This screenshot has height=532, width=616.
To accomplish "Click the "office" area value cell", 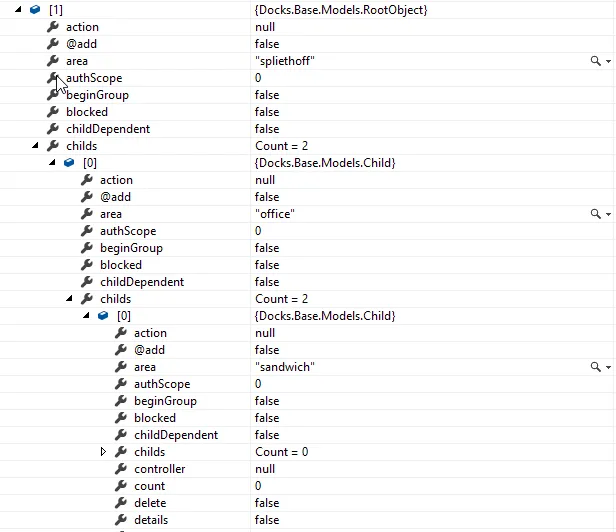I will pos(433,214).
